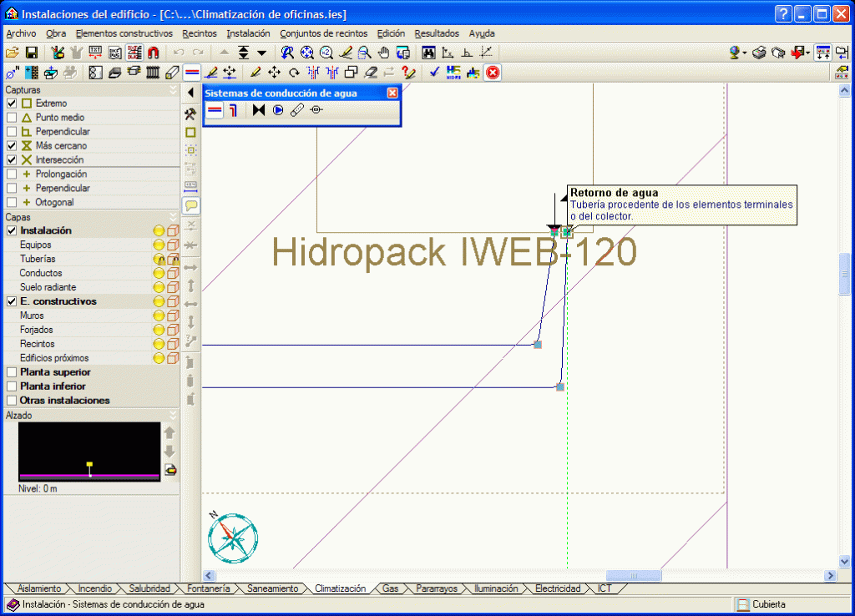Click the zoom extents magnifier icon
The width and height of the screenshot is (855, 616).
coord(307,53)
